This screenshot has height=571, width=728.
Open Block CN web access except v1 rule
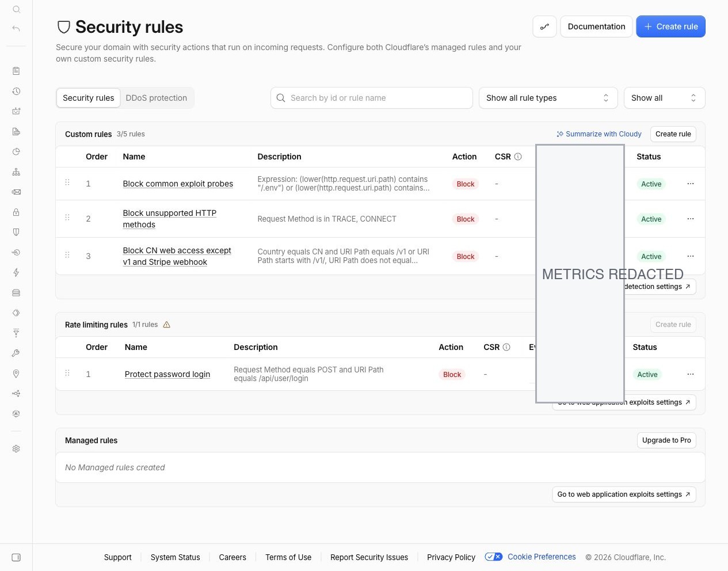pos(177,256)
